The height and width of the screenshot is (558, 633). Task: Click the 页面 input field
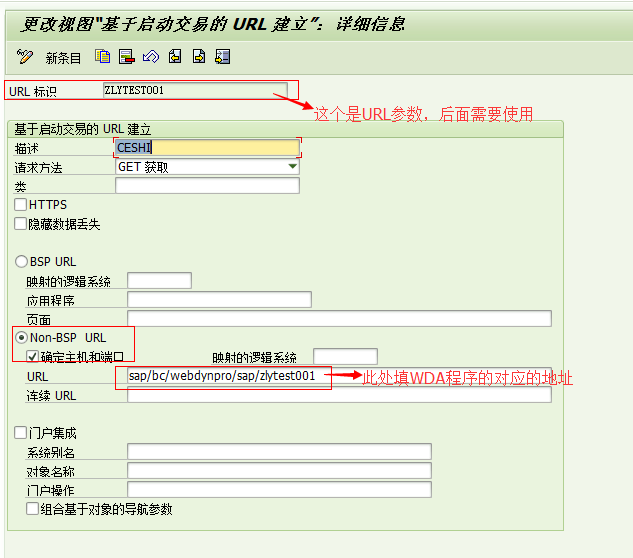click(x=339, y=319)
